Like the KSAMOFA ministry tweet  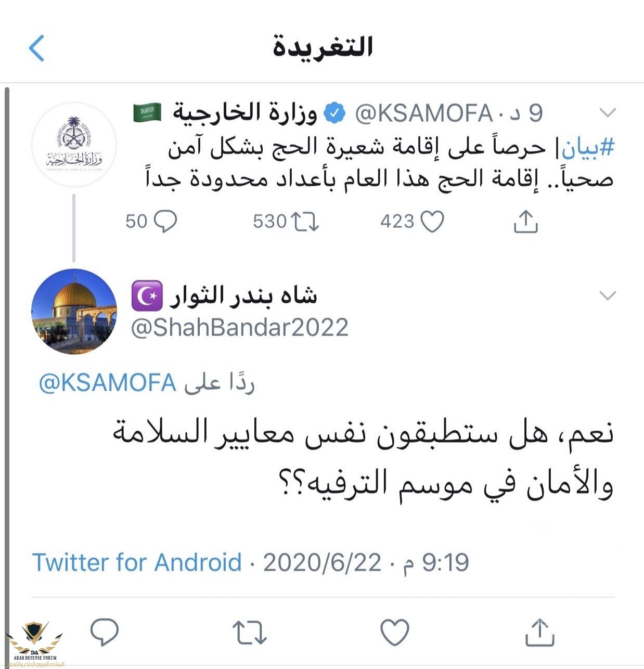pos(432,222)
